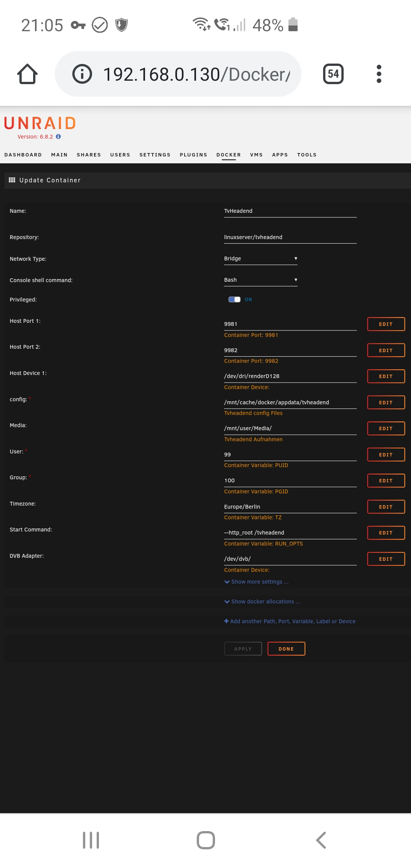Click the Host Port 1 field 9981
The image size is (411, 868).
(x=290, y=324)
